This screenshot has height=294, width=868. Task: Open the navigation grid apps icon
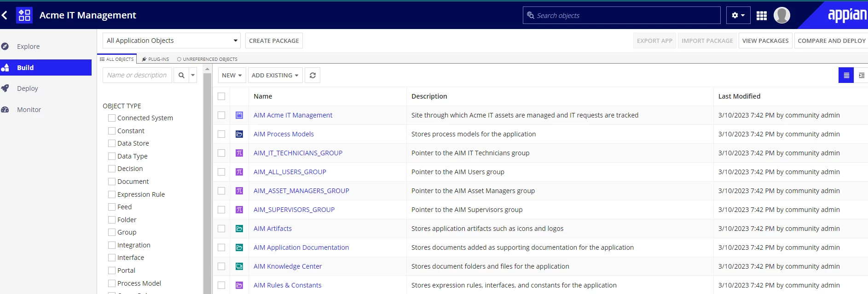[762, 16]
